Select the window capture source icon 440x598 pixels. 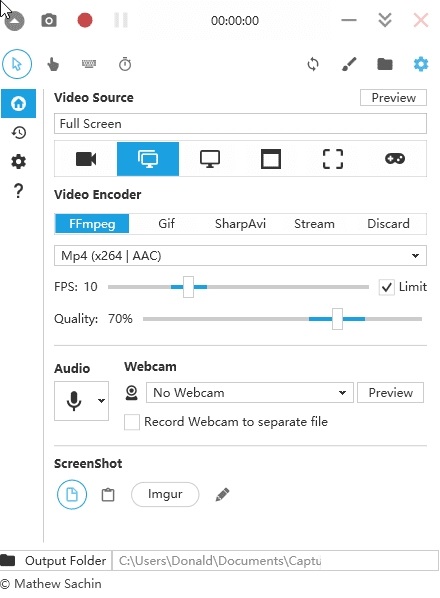point(271,159)
